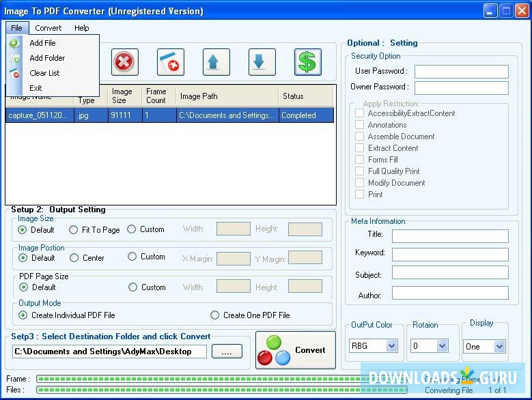
Task: Move selected file up with blue arrow
Action: coord(216,62)
